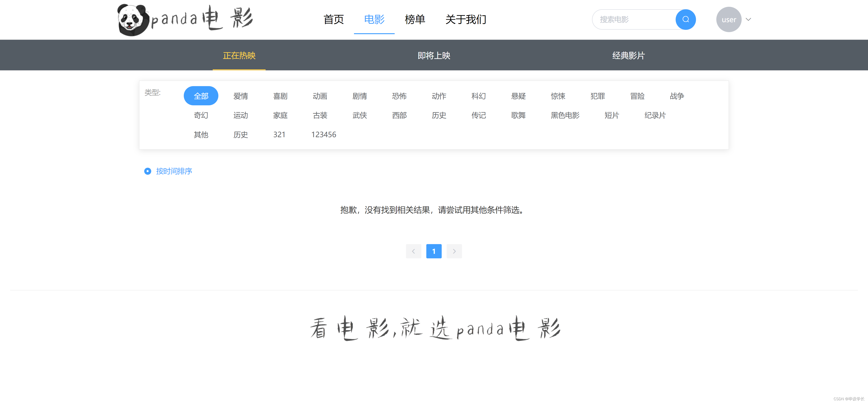Screen dimensions: 868x403
Task: Click the user avatar
Action: (729, 19)
